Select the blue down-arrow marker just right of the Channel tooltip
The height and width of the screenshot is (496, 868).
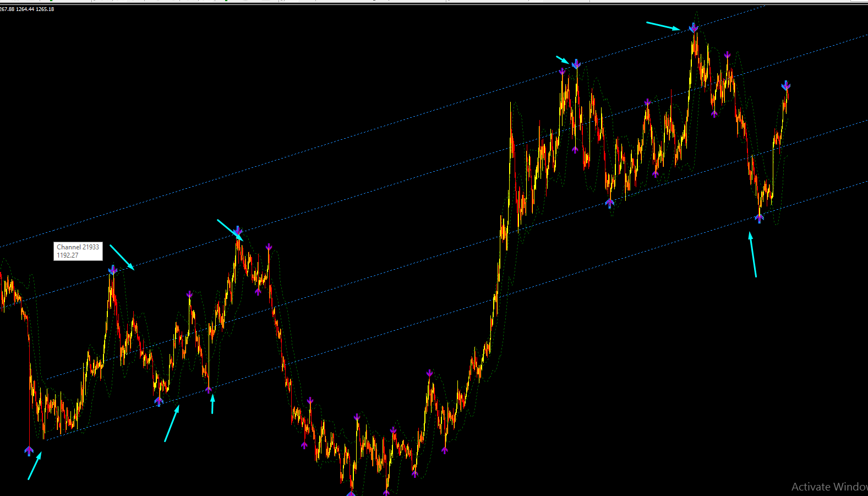pyautogui.click(x=113, y=270)
